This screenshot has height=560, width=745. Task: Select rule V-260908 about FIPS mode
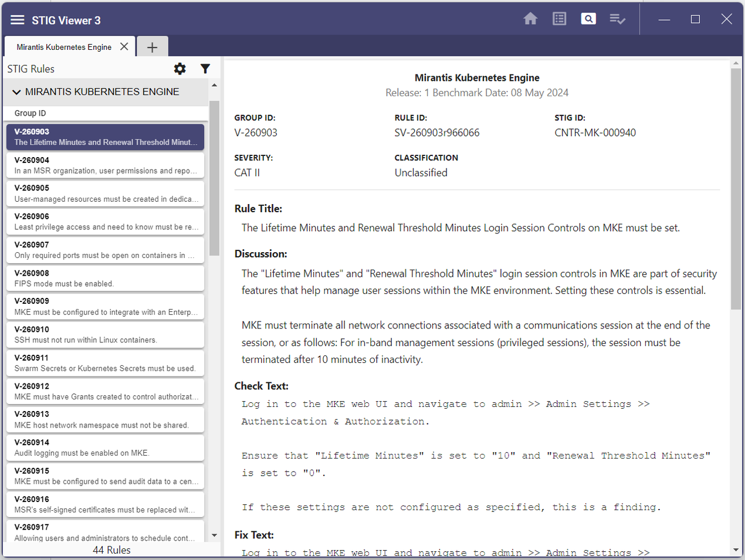click(x=104, y=278)
